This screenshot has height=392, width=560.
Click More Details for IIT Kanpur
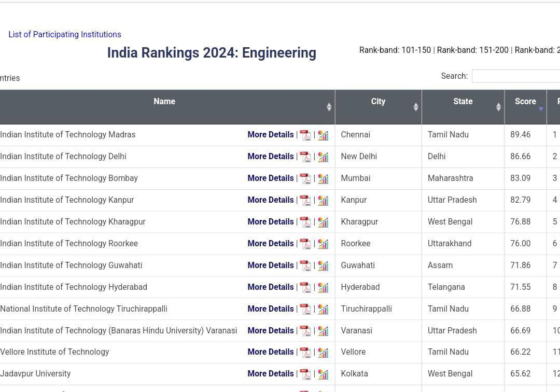pos(270,200)
